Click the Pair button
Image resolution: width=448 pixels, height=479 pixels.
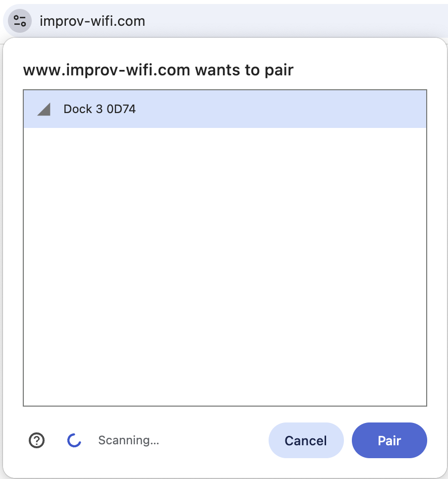tap(390, 440)
